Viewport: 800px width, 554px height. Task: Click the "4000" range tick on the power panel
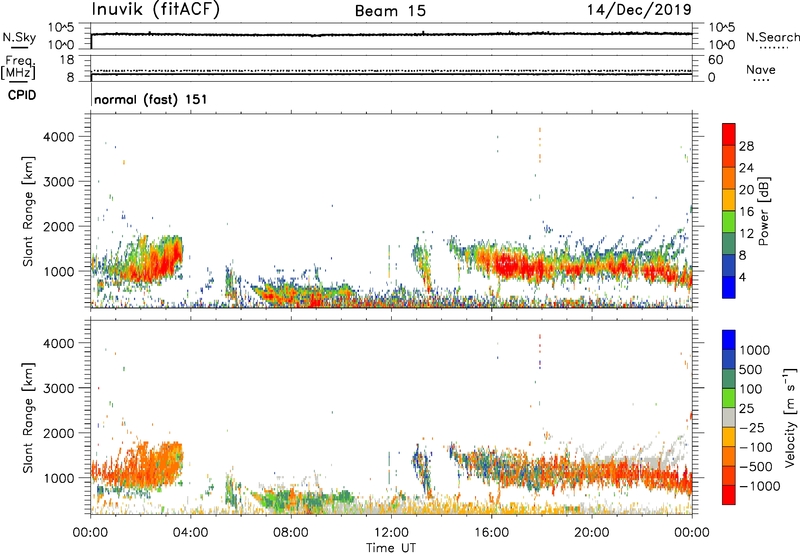pyautogui.click(x=59, y=137)
